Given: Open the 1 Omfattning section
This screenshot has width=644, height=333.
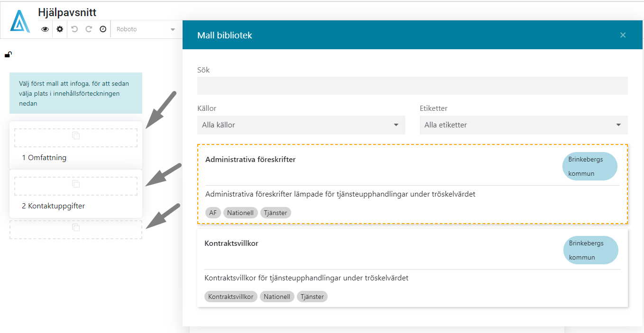Looking at the screenshot, I should click(44, 158).
